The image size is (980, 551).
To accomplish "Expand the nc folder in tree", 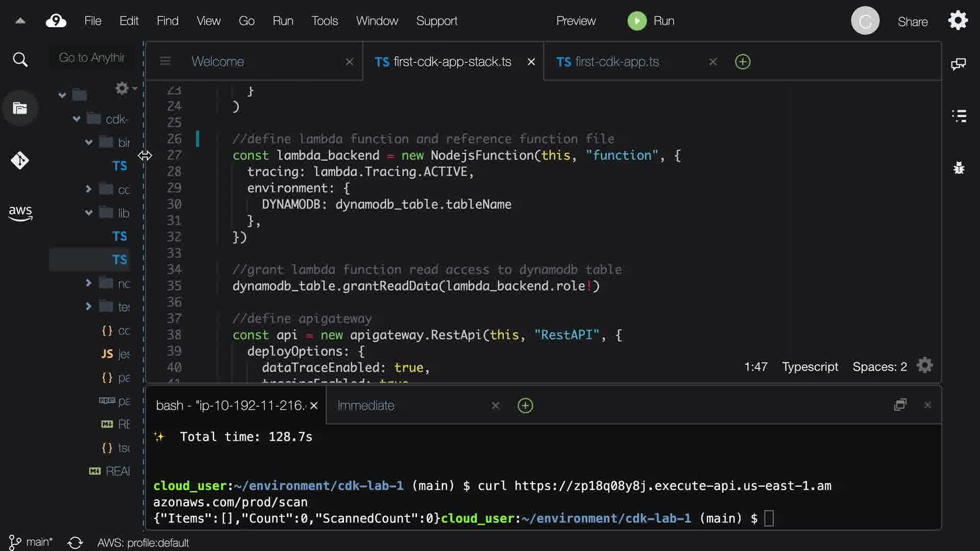I will (x=88, y=283).
